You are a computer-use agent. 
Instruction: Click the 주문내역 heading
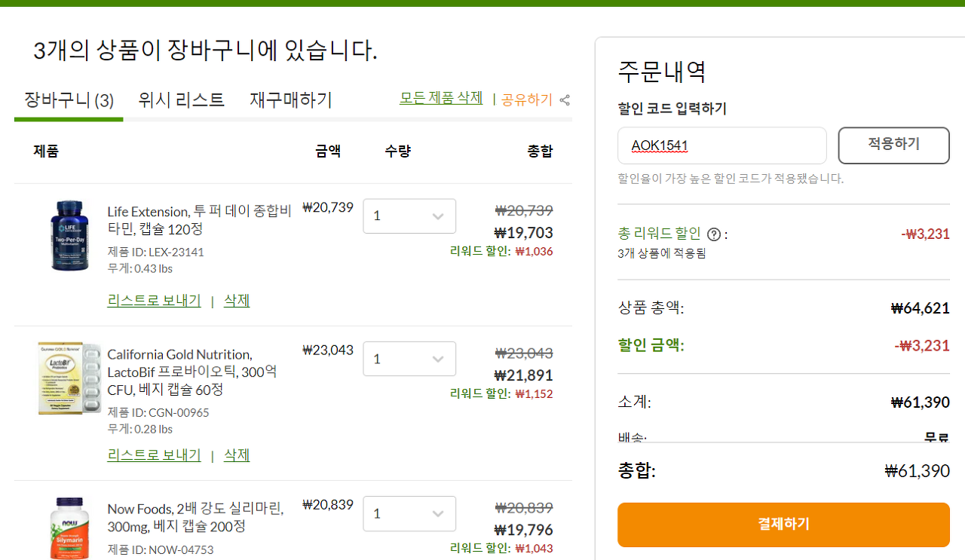point(662,72)
